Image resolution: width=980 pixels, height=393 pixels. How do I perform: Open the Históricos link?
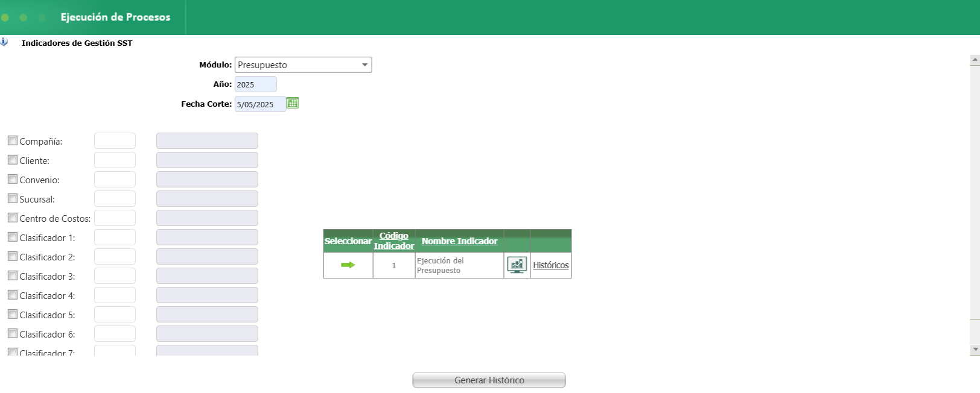pos(550,265)
